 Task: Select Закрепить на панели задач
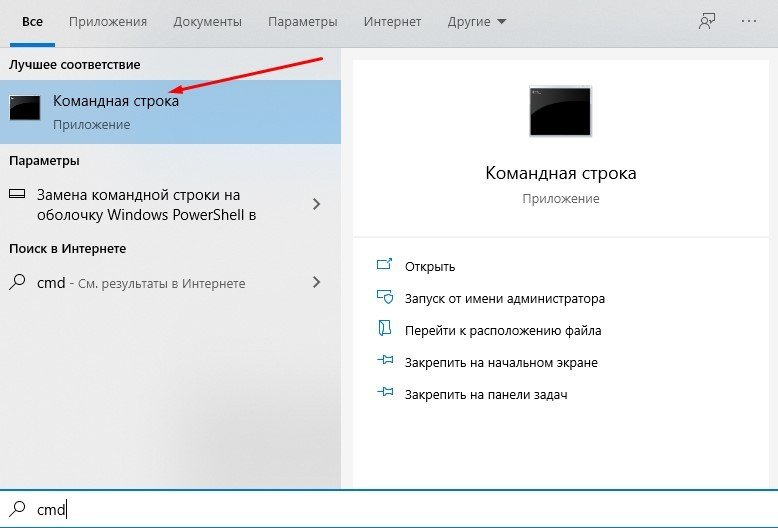486,395
